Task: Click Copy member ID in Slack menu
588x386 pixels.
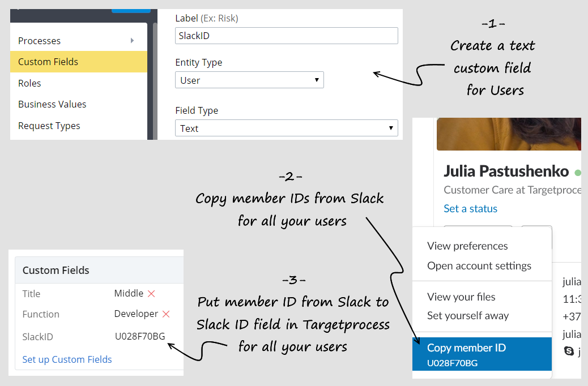Action: click(x=482, y=354)
